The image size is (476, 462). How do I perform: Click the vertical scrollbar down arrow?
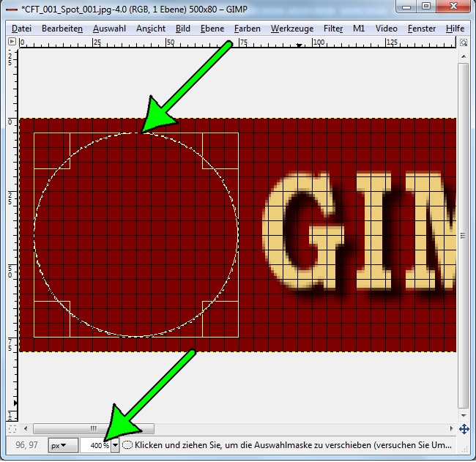[x=464, y=416]
